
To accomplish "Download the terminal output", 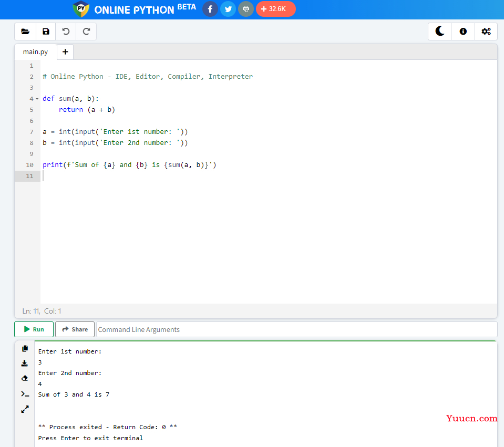I will 25,363.
